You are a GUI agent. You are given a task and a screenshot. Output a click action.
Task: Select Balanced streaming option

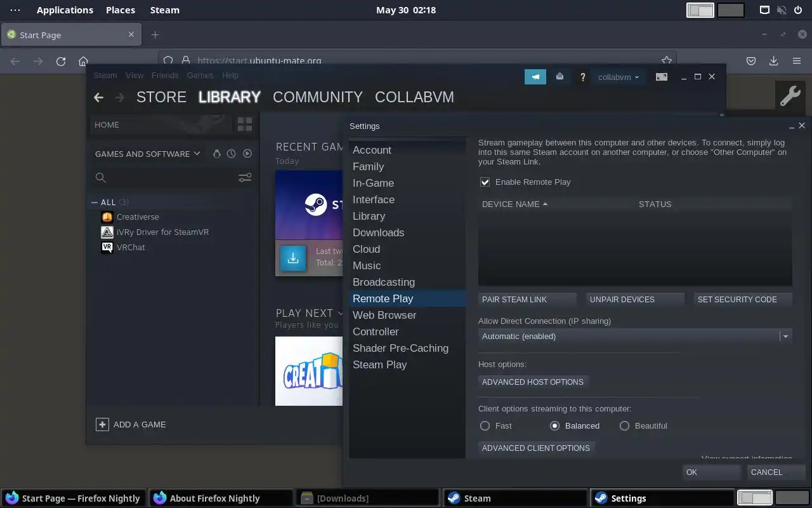554,425
